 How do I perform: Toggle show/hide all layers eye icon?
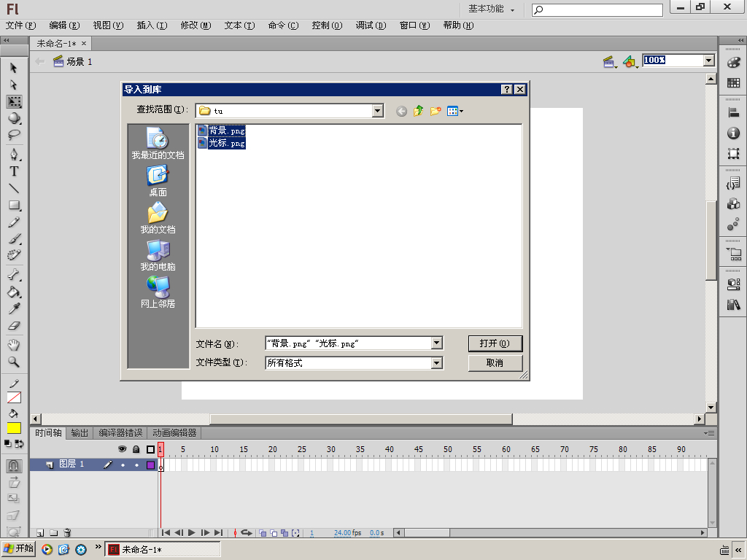tap(123, 449)
